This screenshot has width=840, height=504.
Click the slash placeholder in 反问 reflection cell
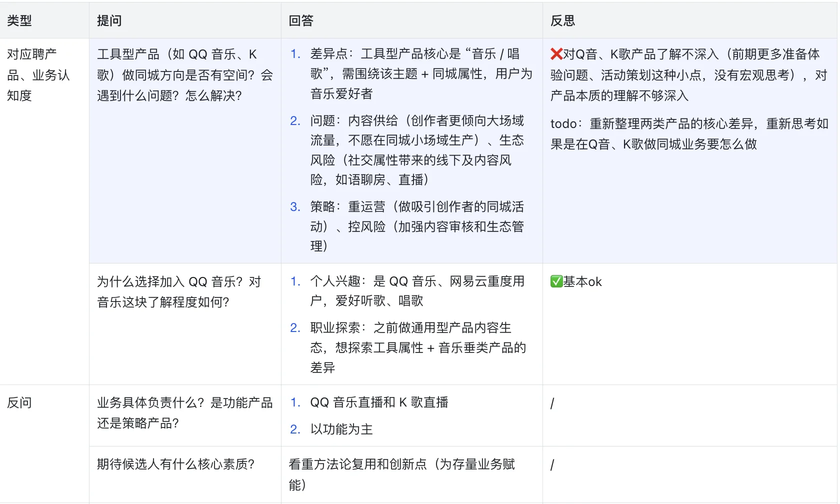click(551, 402)
